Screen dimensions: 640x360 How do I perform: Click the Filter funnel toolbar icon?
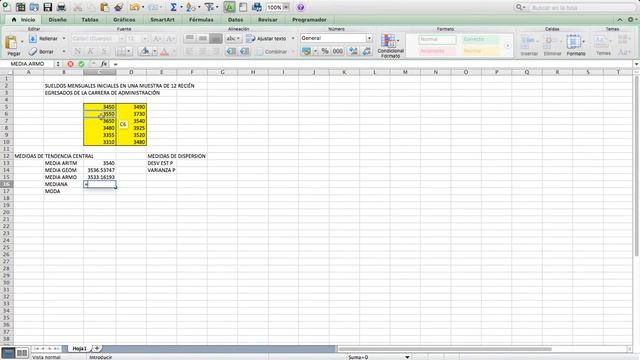tap(209, 7)
